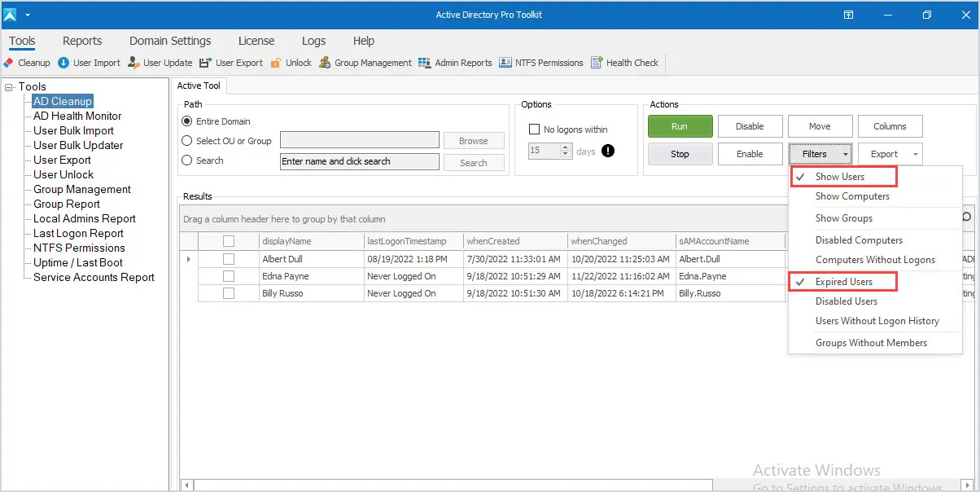Open User Bulk Import in the sidebar tree

(73, 131)
